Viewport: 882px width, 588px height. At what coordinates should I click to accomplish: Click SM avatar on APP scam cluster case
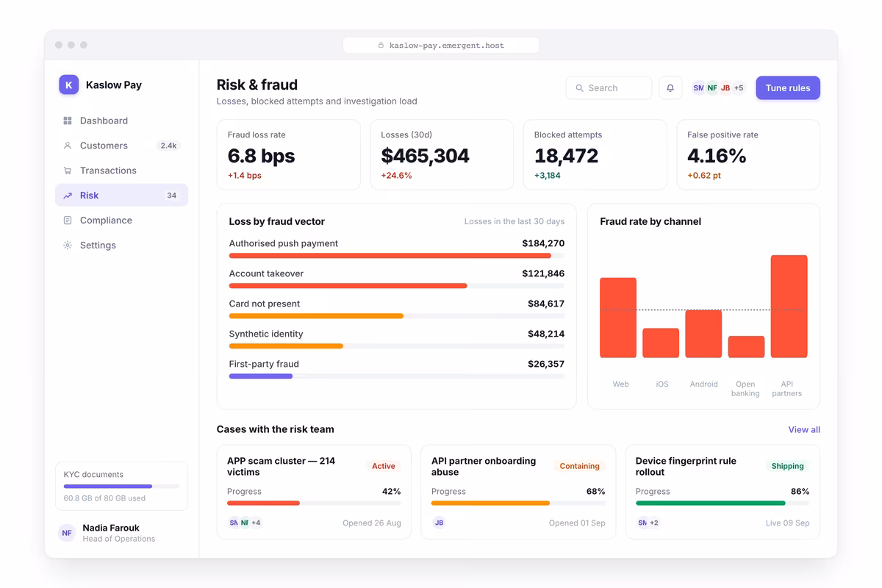tap(234, 523)
